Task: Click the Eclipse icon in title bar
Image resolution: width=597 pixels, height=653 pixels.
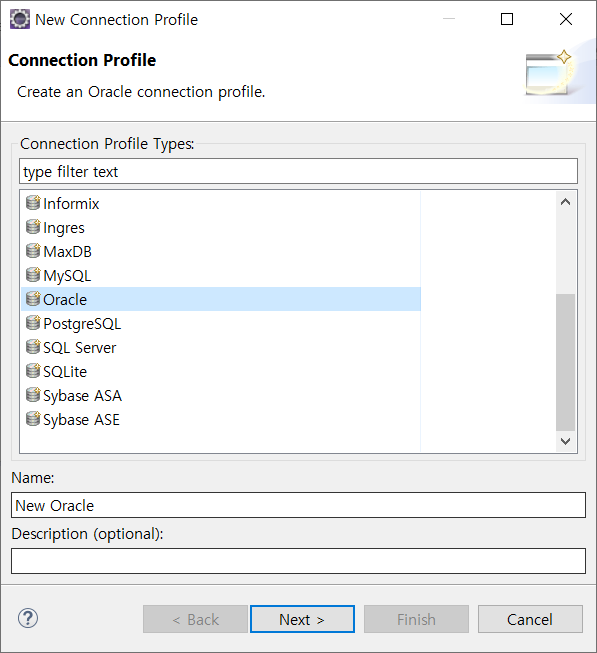Action: pyautogui.click(x=20, y=19)
